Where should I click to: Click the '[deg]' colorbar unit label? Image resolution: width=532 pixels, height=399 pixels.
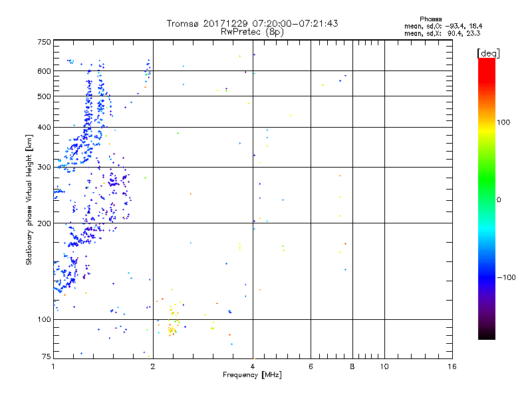coord(488,53)
